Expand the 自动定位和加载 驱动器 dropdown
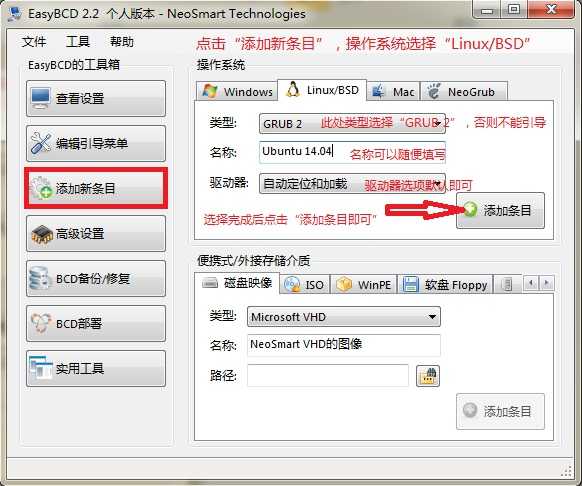The image size is (582, 486). coord(352,183)
